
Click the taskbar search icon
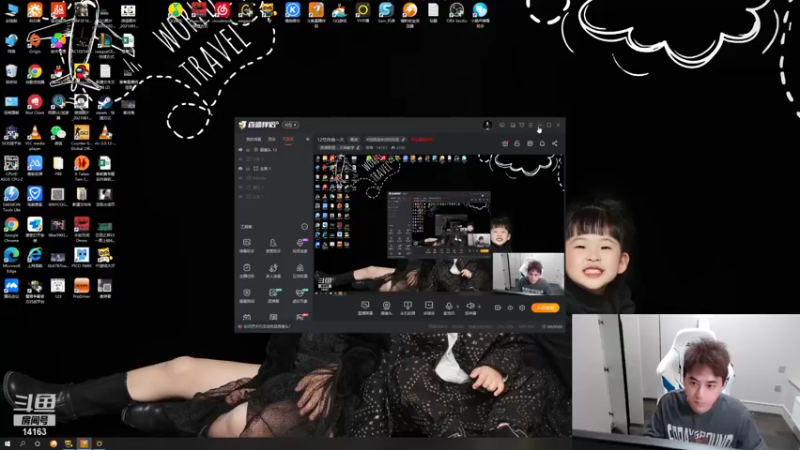click(22, 444)
